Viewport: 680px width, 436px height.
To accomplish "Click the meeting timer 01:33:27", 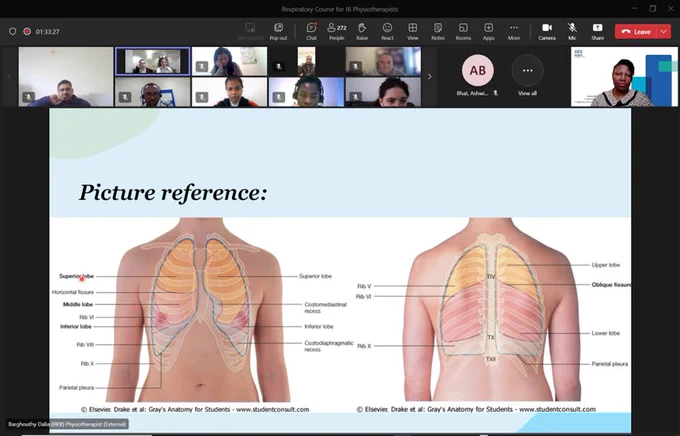I will [48, 32].
